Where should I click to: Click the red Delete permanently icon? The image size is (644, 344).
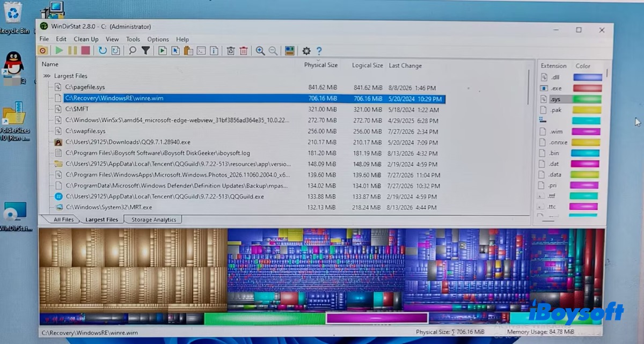[244, 50]
